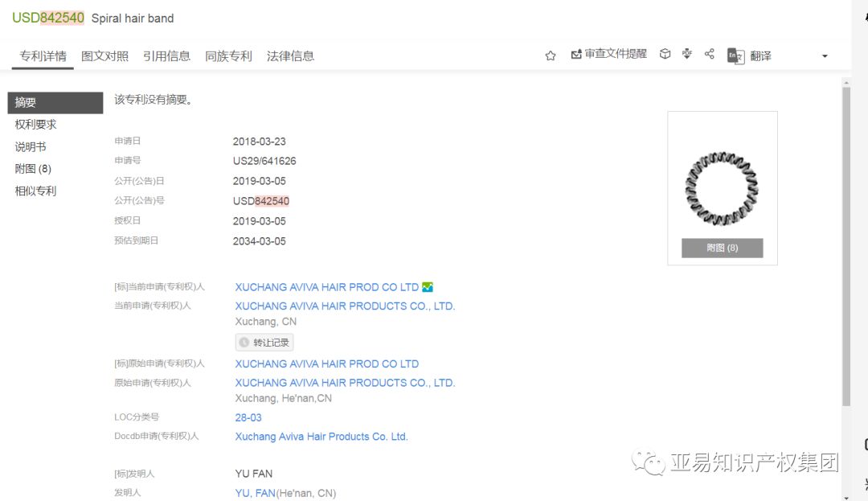This screenshot has height=501, width=868.
Task: Open the 同族专利 tab
Action: (x=228, y=56)
